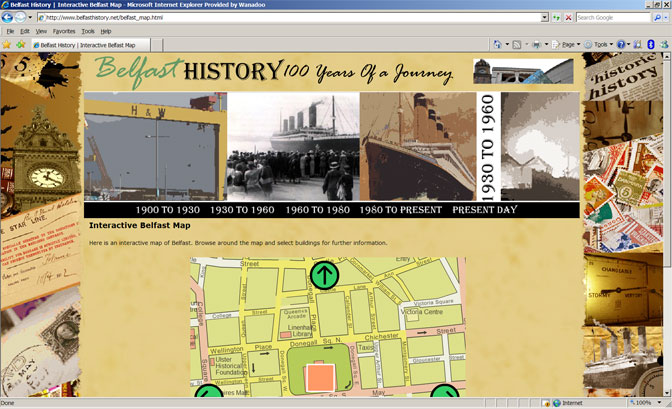Open the Tools gear dropdown in command bar
The height and width of the screenshot is (409, 672).
(599, 45)
